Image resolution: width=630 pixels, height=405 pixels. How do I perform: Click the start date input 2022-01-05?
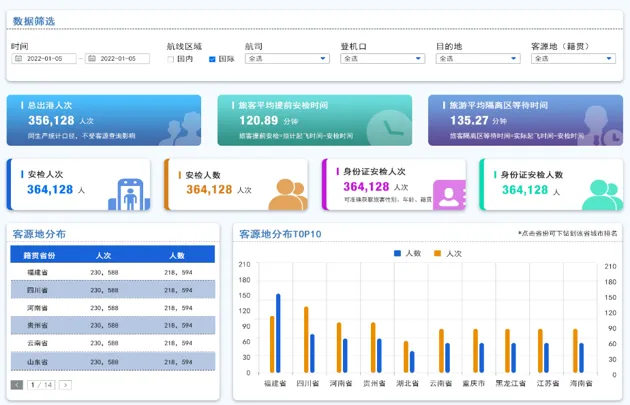[44, 59]
